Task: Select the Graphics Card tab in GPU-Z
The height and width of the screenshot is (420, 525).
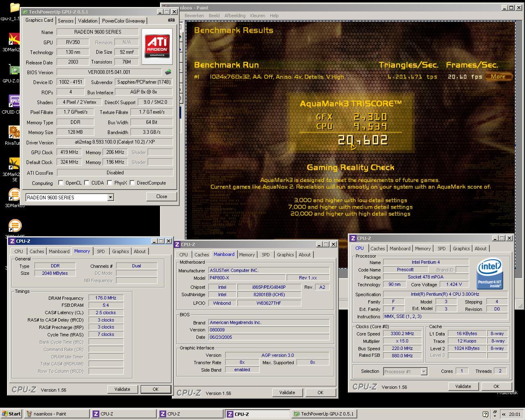Action: (x=39, y=20)
